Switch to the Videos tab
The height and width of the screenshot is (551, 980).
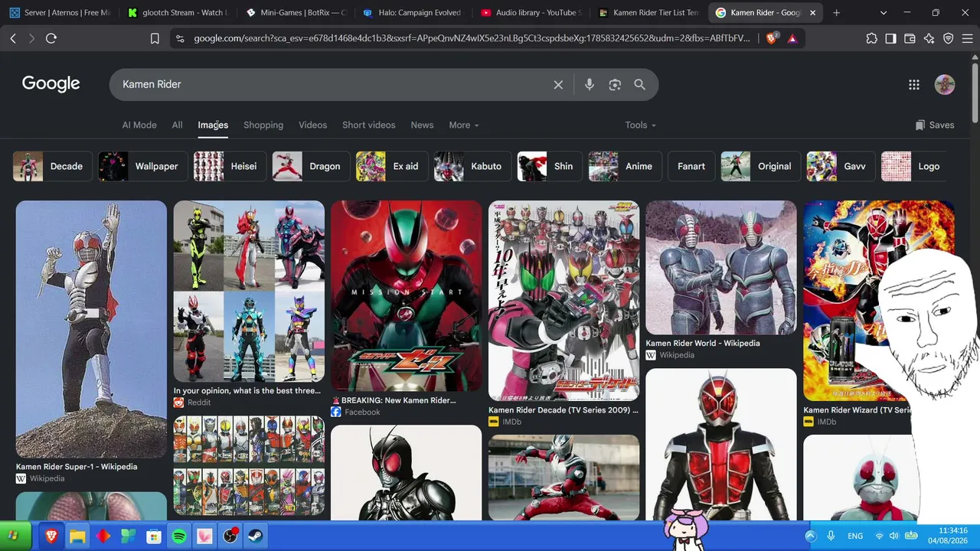(x=312, y=126)
